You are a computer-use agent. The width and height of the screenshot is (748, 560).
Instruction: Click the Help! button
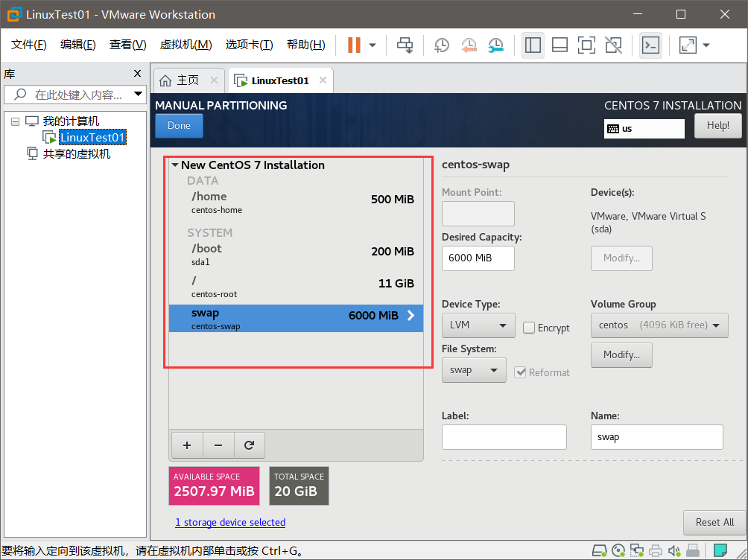coord(717,125)
